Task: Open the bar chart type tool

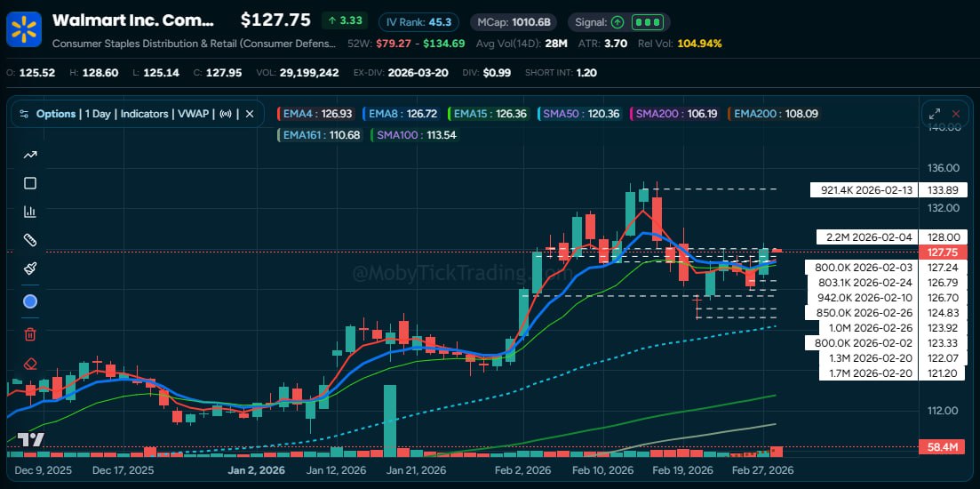Action: tap(30, 212)
